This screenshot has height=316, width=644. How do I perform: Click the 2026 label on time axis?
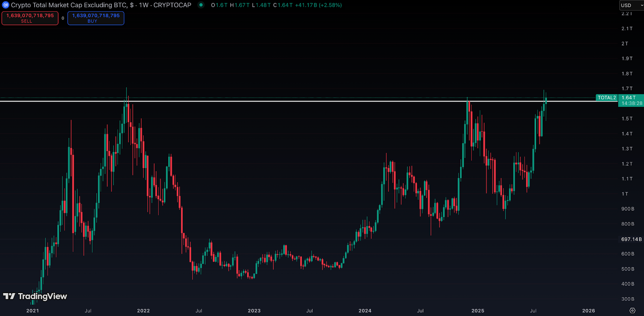coord(588,311)
